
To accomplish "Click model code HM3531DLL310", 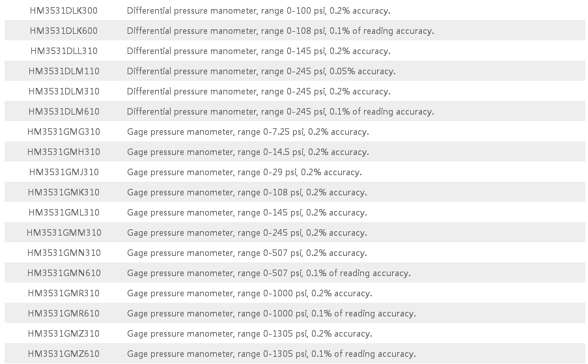I will click(x=64, y=51).
